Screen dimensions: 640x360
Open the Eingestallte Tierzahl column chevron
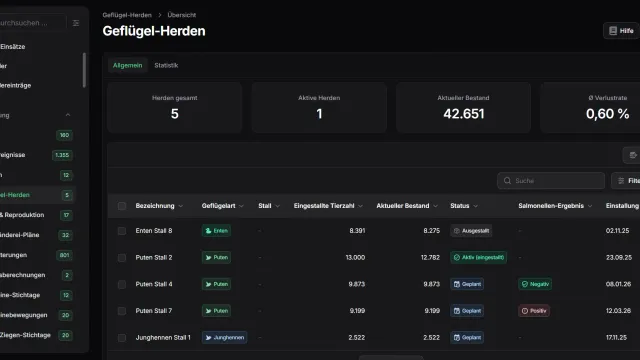(360, 206)
